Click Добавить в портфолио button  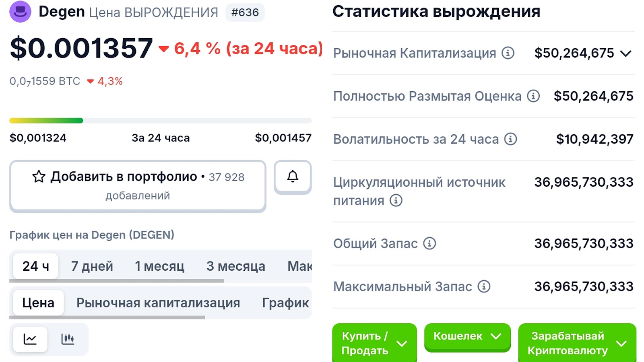138,185
